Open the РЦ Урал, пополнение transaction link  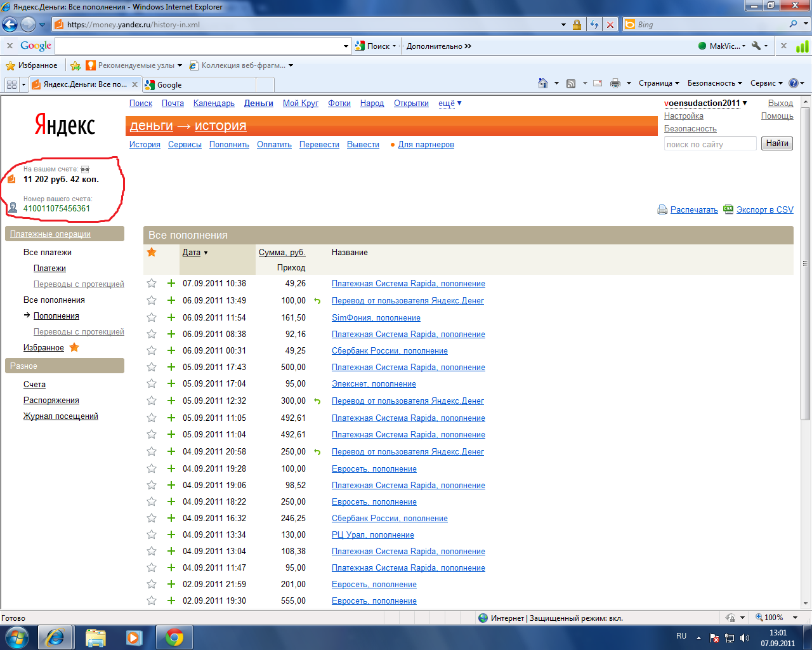pyautogui.click(x=373, y=535)
